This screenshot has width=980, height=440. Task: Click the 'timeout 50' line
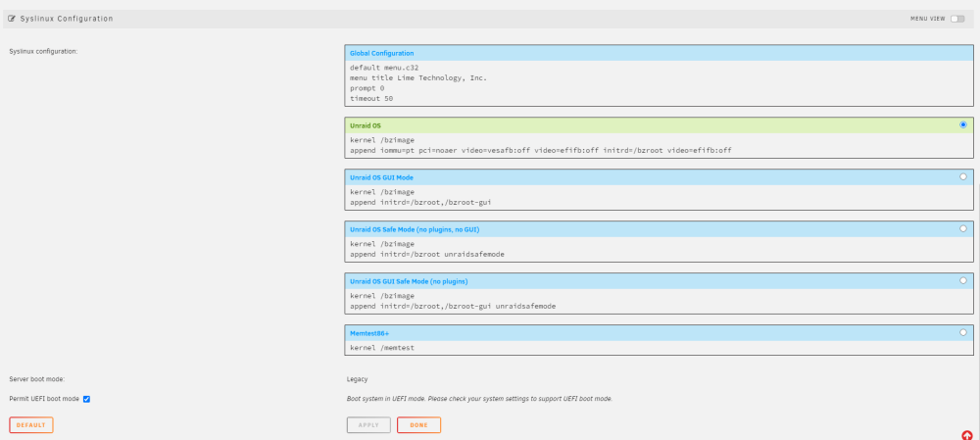pyautogui.click(x=371, y=99)
